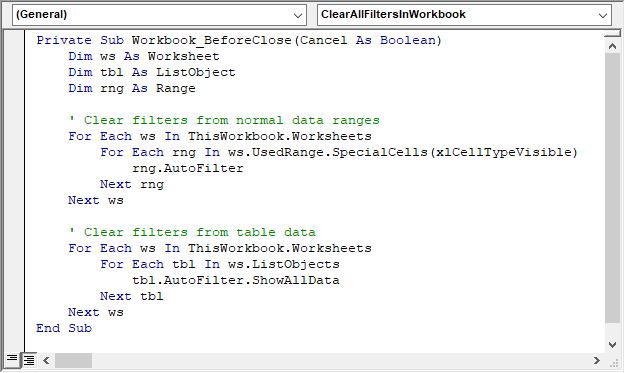Click the margin indicator bar beside rng.AutoFilter
The width and height of the screenshot is (625, 373).
click(14, 168)
